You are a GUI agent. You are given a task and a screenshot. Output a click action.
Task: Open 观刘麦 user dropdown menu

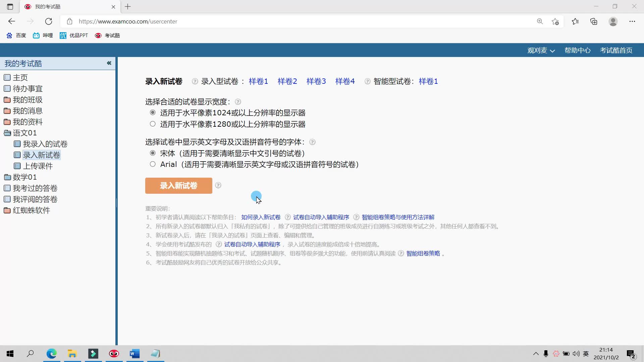coord(541,50)
